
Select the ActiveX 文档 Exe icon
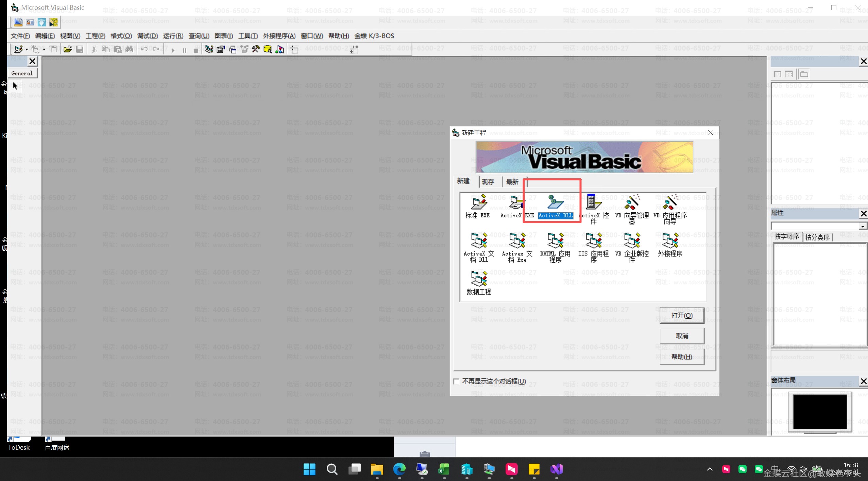point(517,247)
